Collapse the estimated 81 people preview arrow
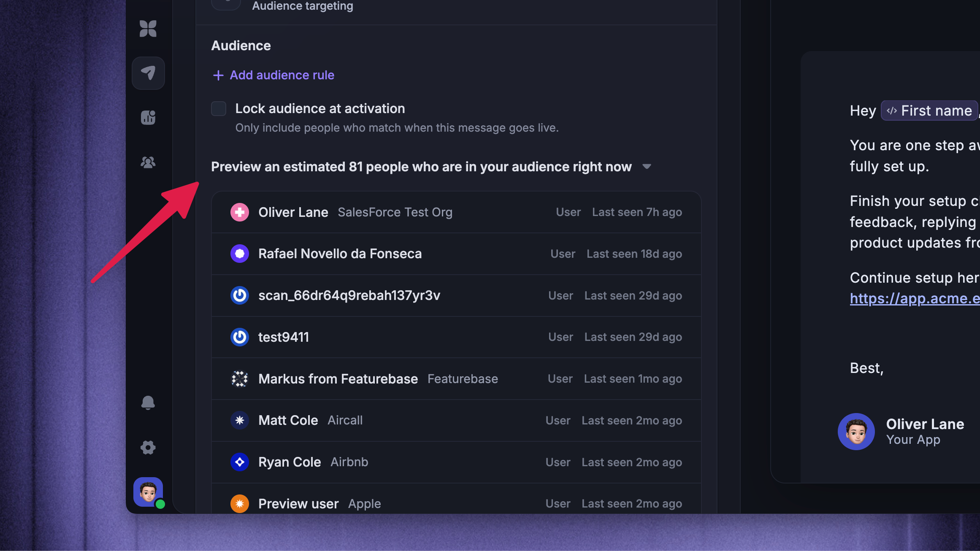980x551 pixels. 647,167
